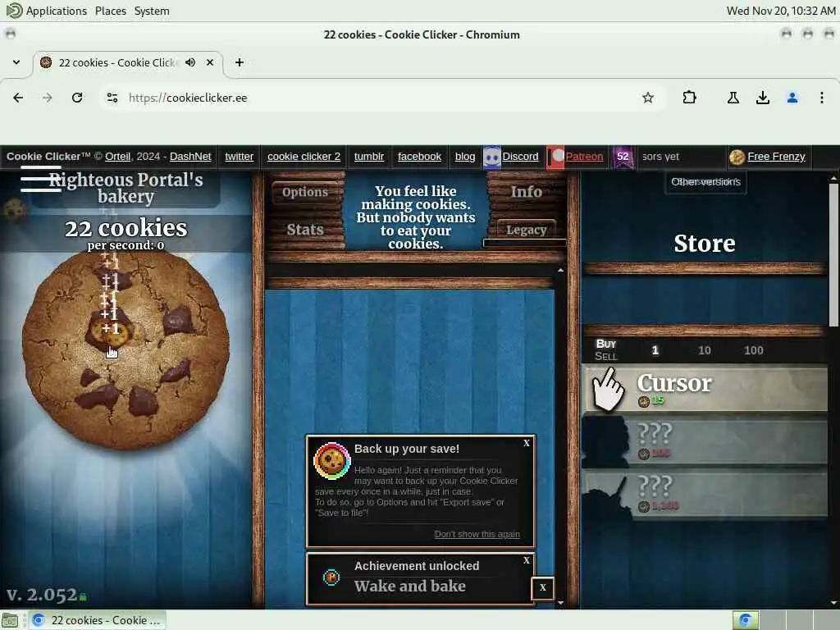Dismiss all notifications with the boxed X button
Viewport: 840px width, 630px height.
click(543, 587)
